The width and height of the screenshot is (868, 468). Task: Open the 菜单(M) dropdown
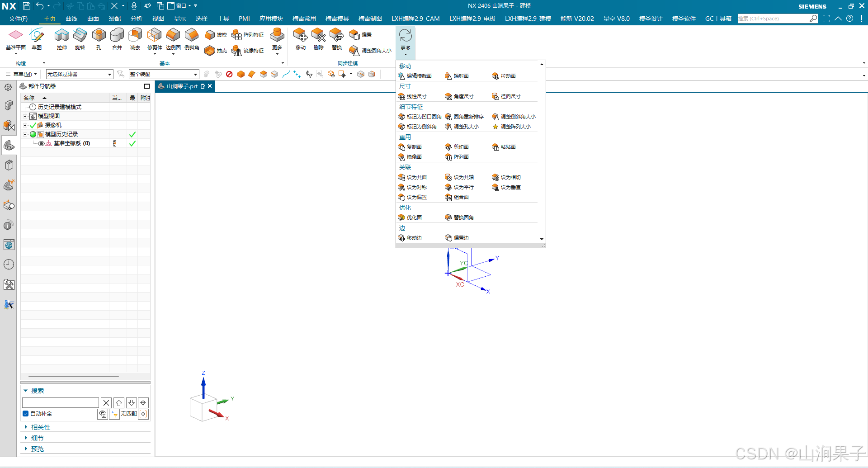pos(22,74)
